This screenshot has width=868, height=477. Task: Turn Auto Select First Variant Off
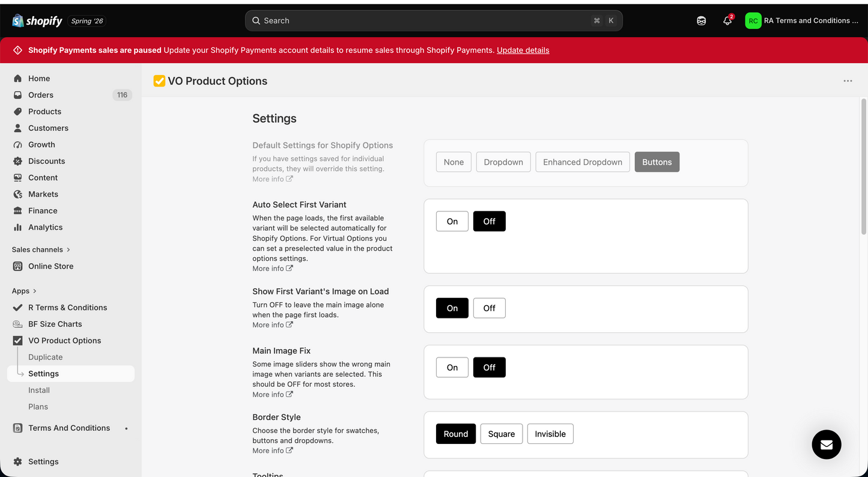click(x=490, y=221)
